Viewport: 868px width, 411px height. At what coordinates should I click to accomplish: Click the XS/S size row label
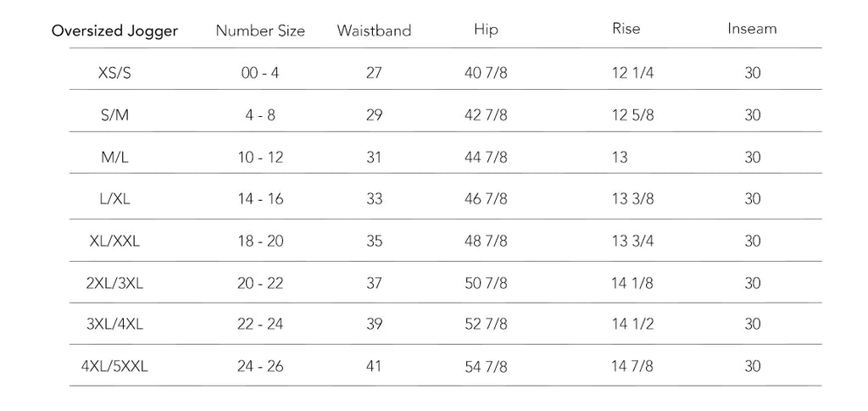[x=114, y=73]
